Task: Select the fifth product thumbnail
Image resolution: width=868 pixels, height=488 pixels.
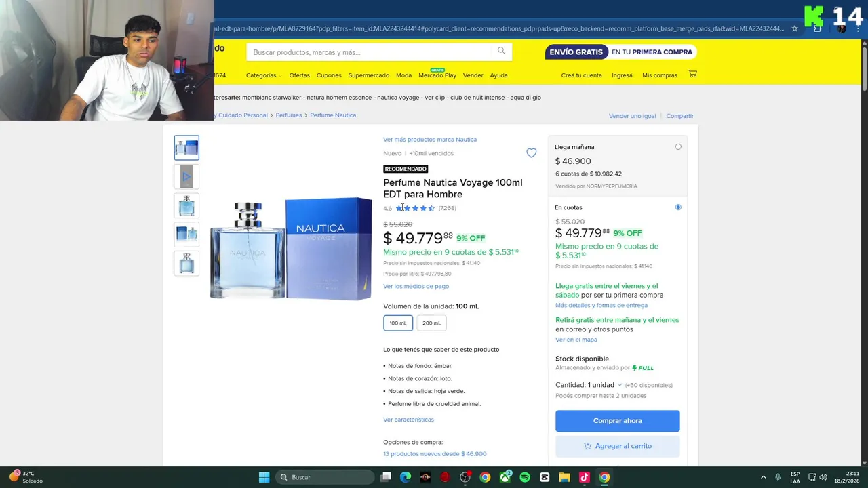Action: [186, 263]
